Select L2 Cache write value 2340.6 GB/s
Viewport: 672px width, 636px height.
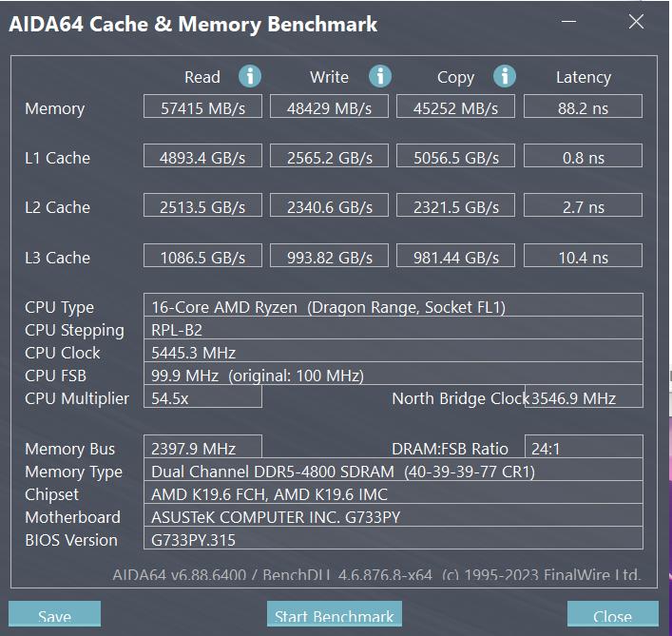coord(329,205)
